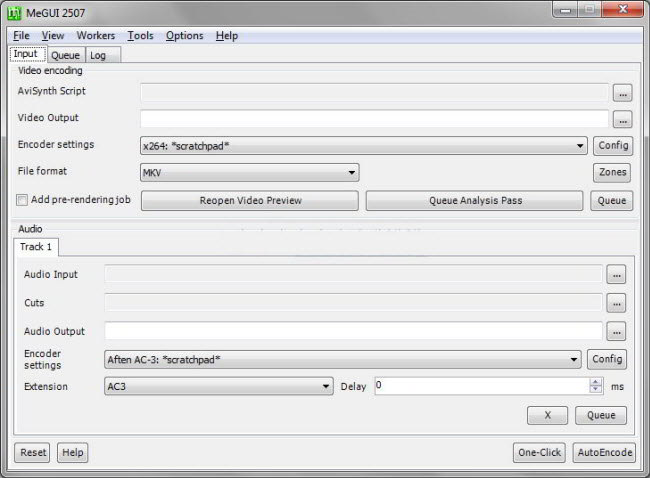Browse for Video Output location
The image size is (650, 478).
click(622, 120)
